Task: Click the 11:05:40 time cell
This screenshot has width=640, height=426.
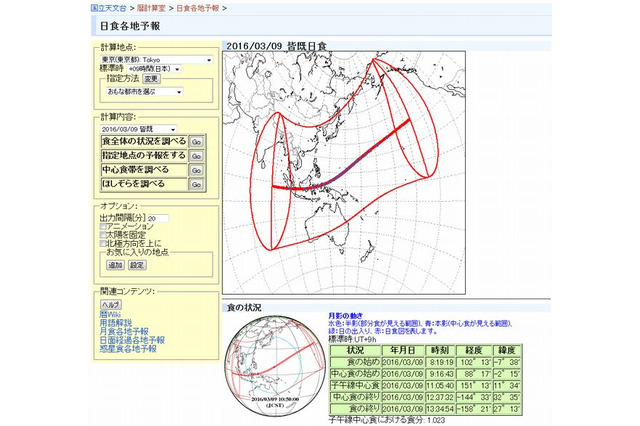Action: tap(440, 385)
